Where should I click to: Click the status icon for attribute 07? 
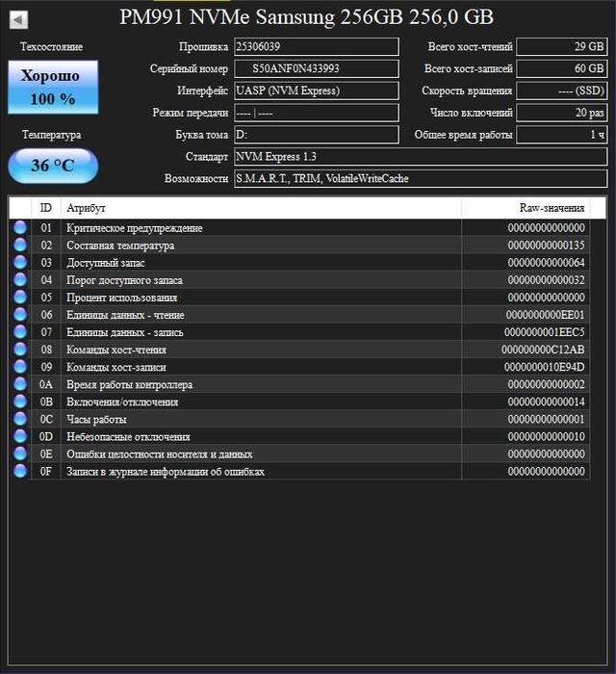[20, 332]
